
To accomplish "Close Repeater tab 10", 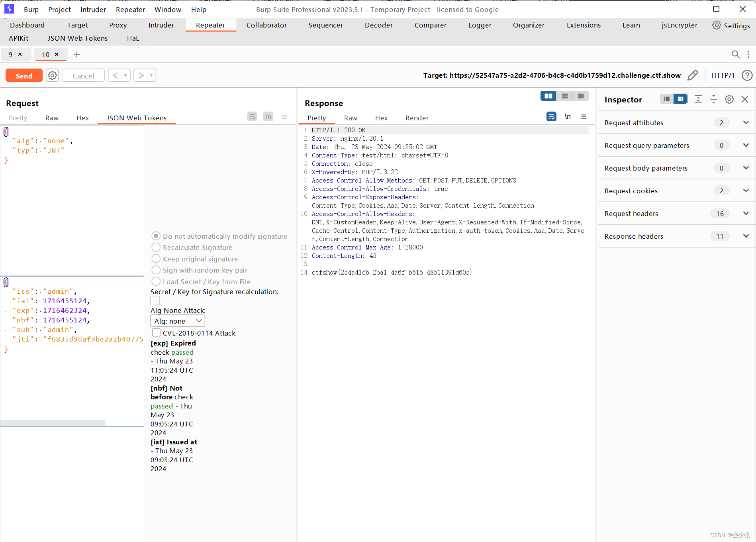I will click(57, 54).
